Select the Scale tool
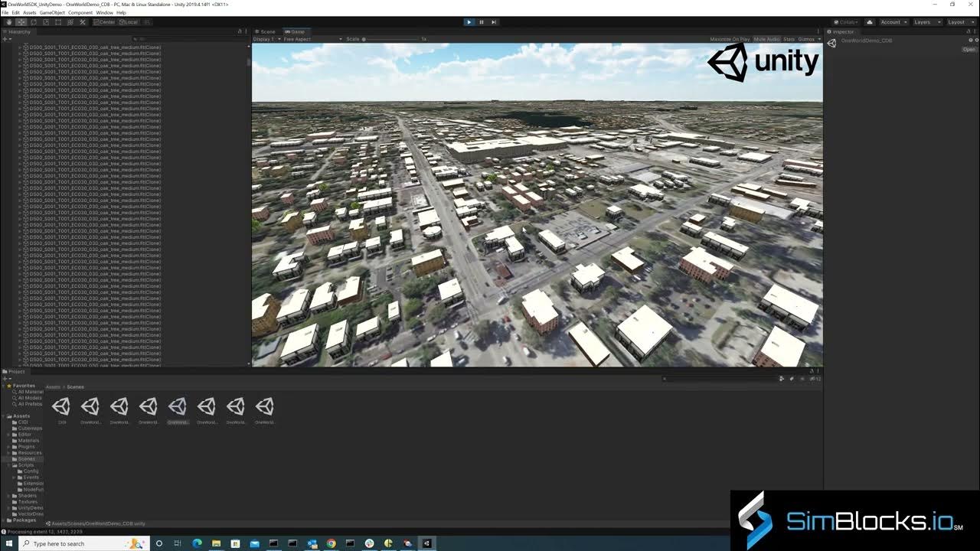Viewport: 980px width, 551px height. pos(44,21)
